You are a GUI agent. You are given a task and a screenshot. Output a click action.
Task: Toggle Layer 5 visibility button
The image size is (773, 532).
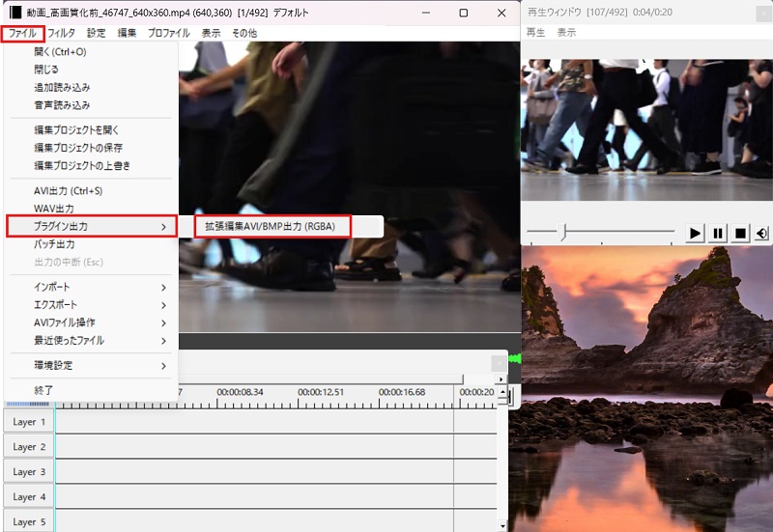(28, 522)
